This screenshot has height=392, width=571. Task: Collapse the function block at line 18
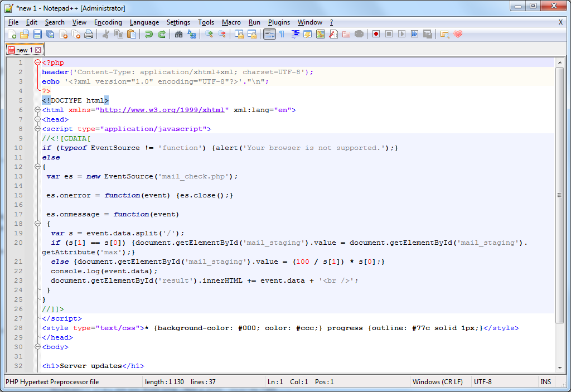[x=37, y=222]
